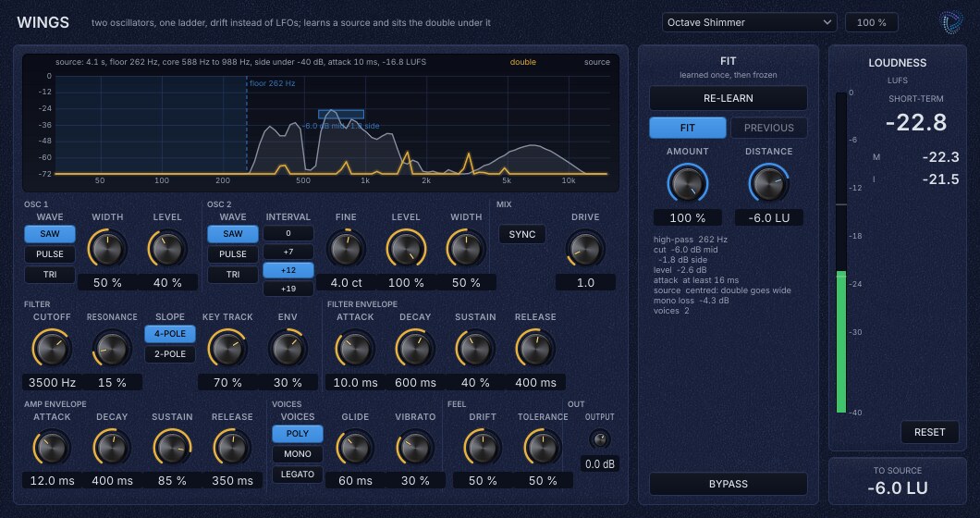Click the amp envelope SUSTAIN knob

coord(172,448)
